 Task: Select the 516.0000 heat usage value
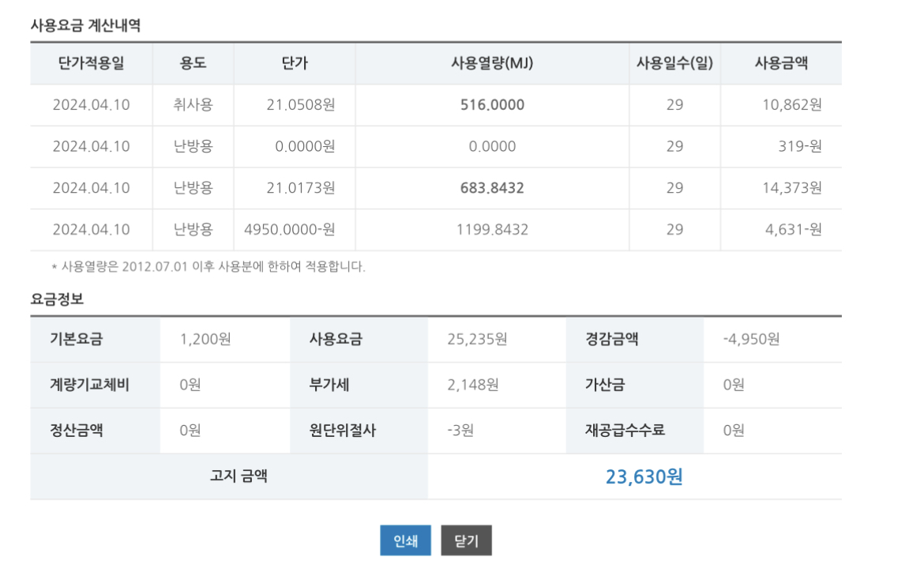pyautogui.click(x=492, y=105)
